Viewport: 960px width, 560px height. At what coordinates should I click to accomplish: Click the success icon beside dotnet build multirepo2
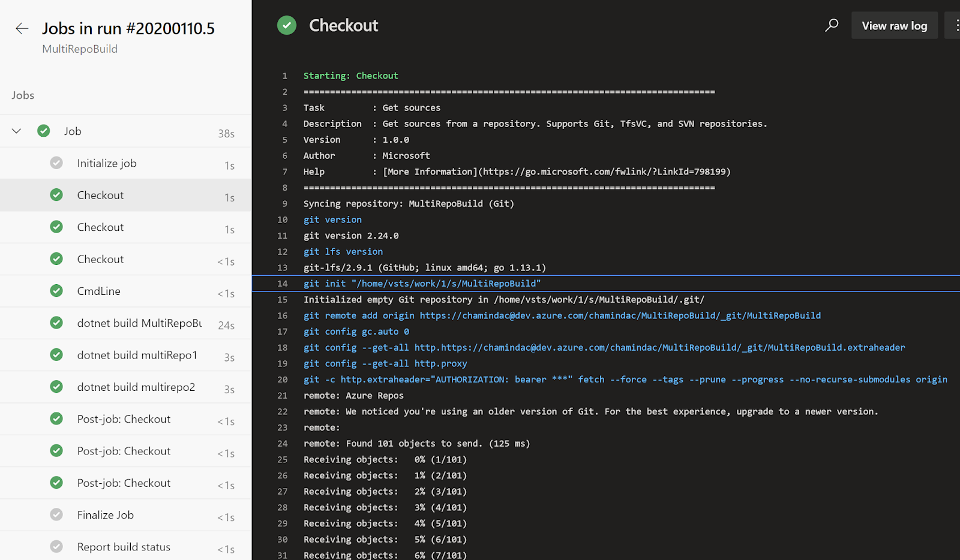56,387
